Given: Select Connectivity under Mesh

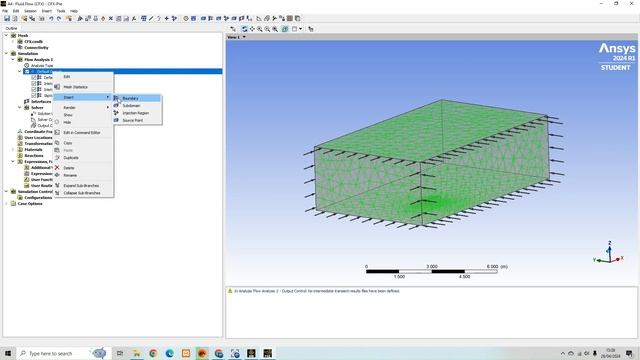Looking at the screenshot, I should tap(36, 47).
